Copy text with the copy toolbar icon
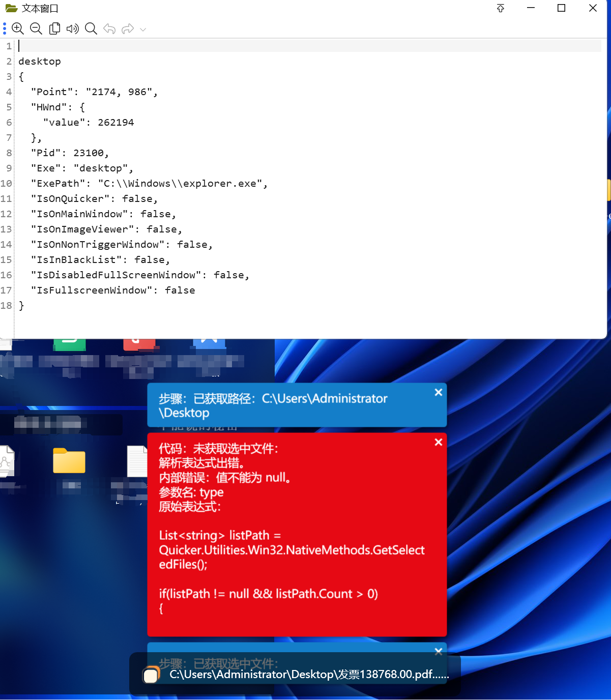 tap(54, 28)
